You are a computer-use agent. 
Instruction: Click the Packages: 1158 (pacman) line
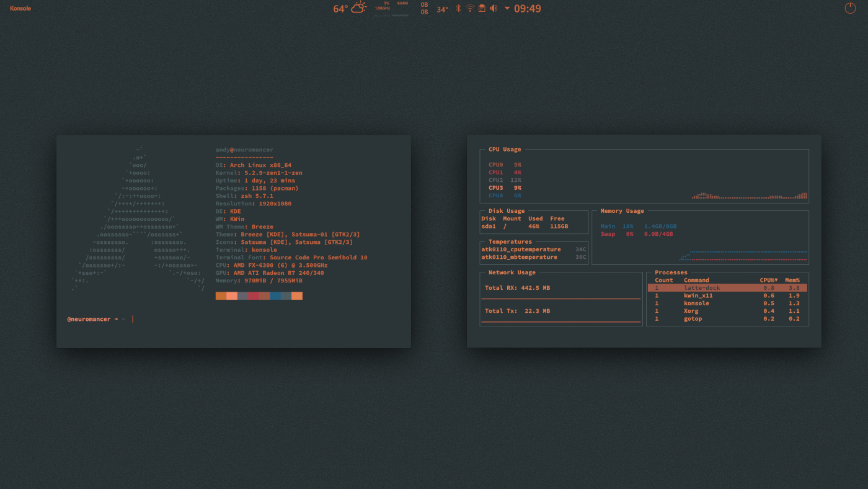point(257,188)
